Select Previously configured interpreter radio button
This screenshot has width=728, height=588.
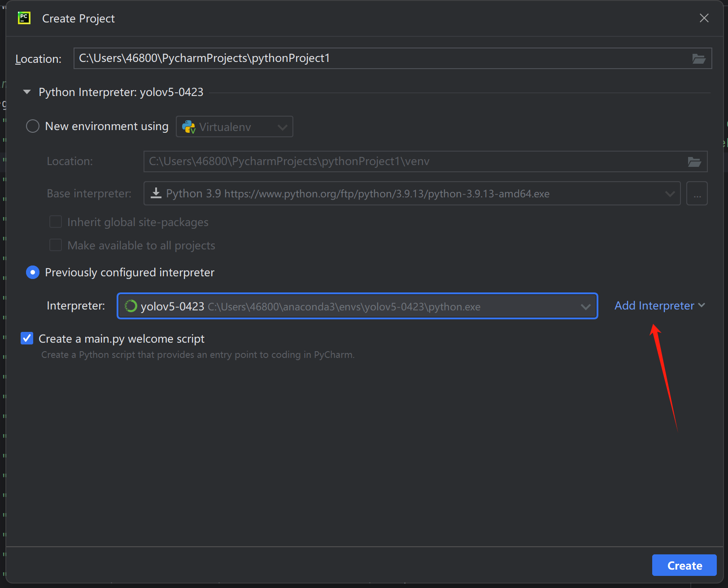[x=33, y=272]
